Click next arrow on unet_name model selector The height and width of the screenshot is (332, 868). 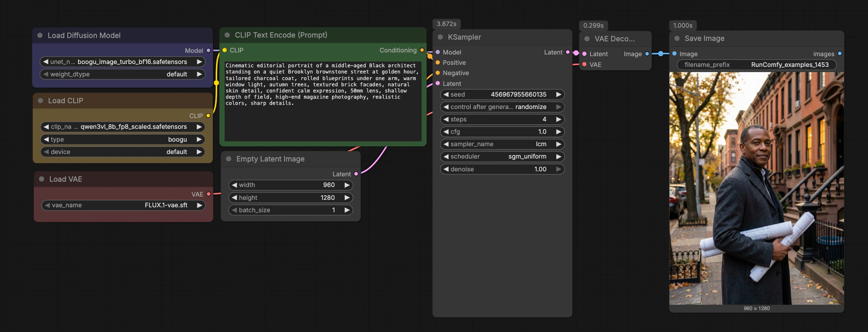click(x=199, y=62)
